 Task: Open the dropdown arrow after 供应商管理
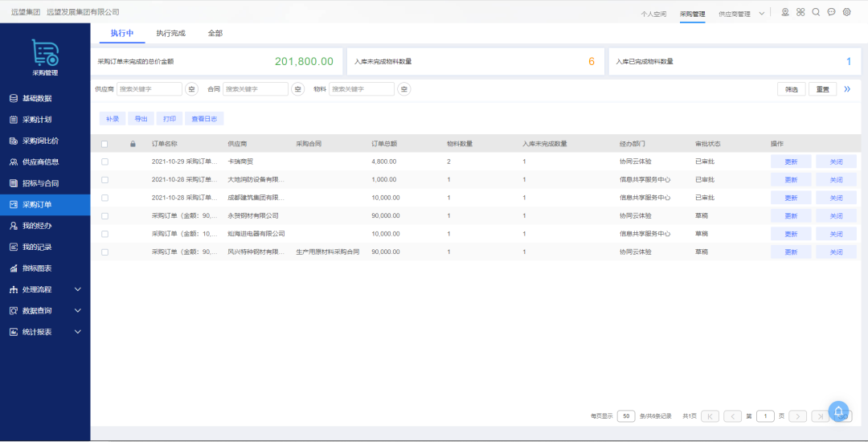[762, 14]
